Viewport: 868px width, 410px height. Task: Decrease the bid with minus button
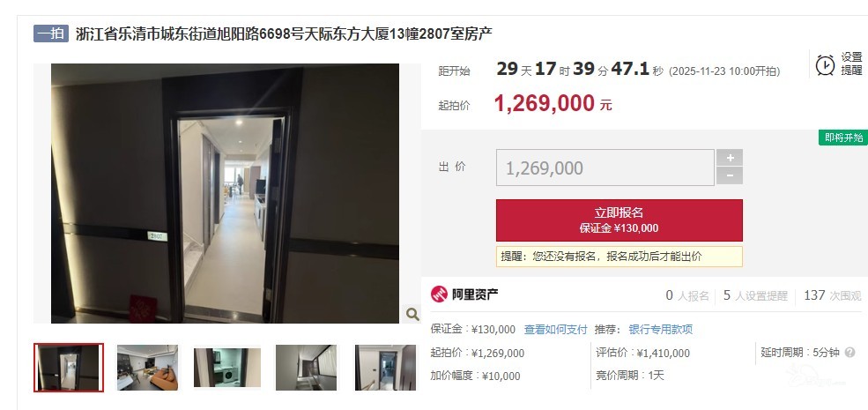click(x=730, y=175)
